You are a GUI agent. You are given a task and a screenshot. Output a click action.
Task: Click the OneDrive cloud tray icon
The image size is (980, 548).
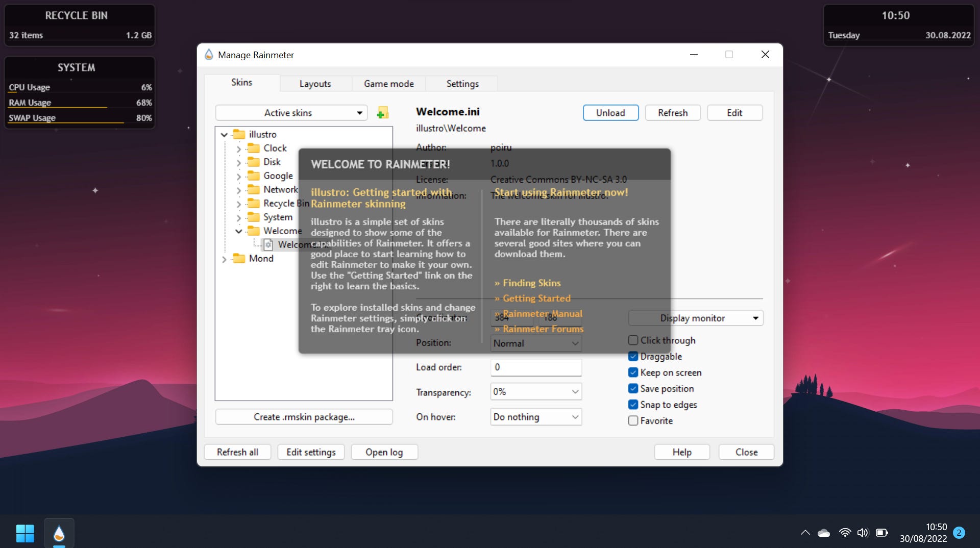pos(824,533)
